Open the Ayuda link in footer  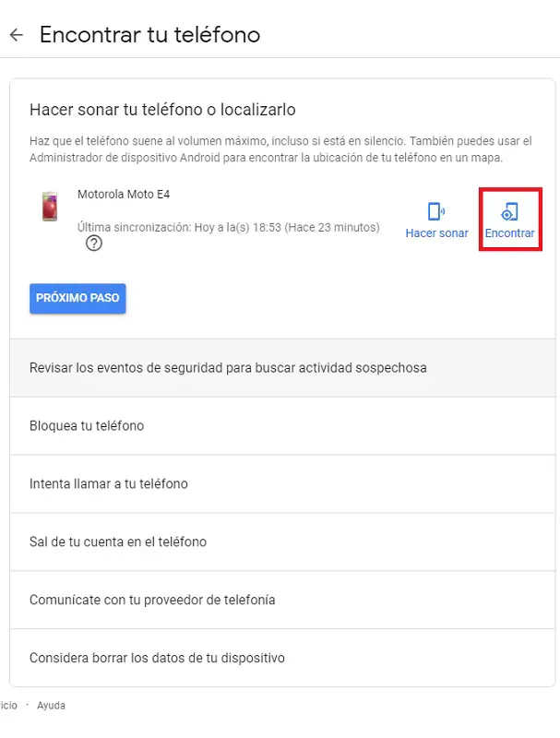(x=52, y=705)
